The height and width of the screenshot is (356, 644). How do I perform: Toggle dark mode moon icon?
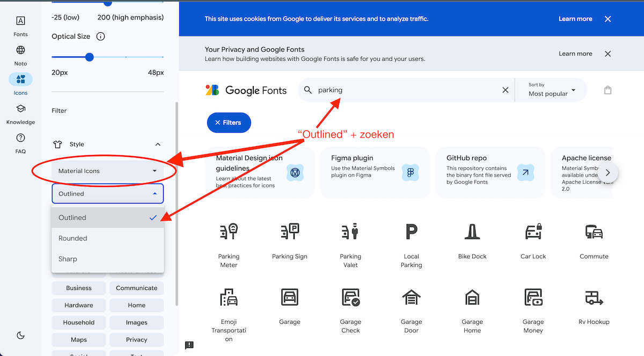[20, 336]
